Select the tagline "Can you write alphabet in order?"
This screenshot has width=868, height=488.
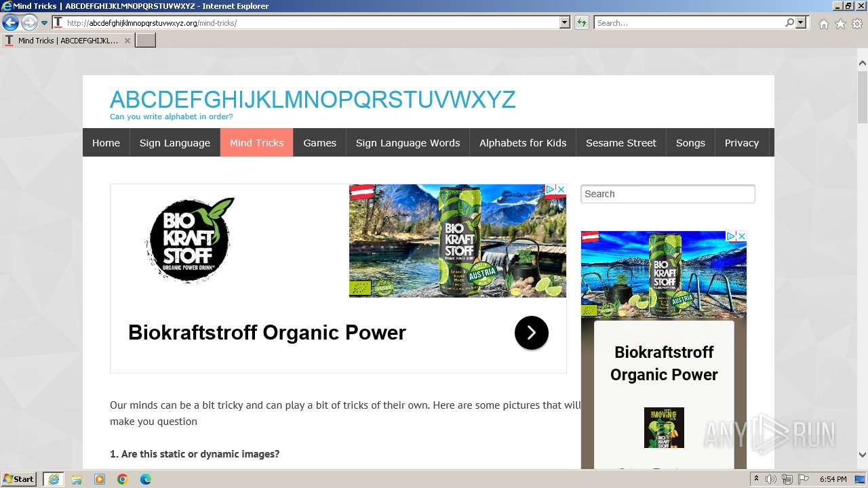[x=172, y=117]
